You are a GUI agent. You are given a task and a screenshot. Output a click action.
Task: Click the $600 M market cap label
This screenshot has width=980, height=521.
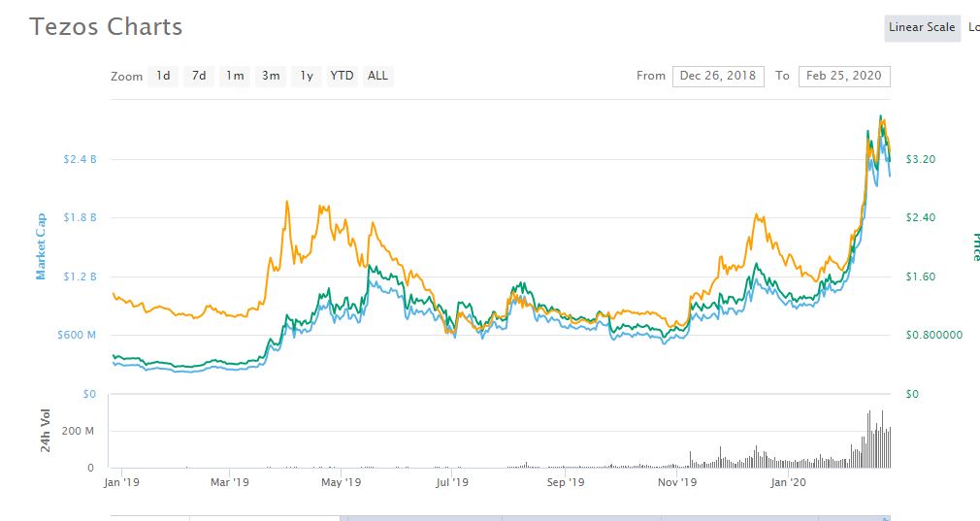coord(77,335)
